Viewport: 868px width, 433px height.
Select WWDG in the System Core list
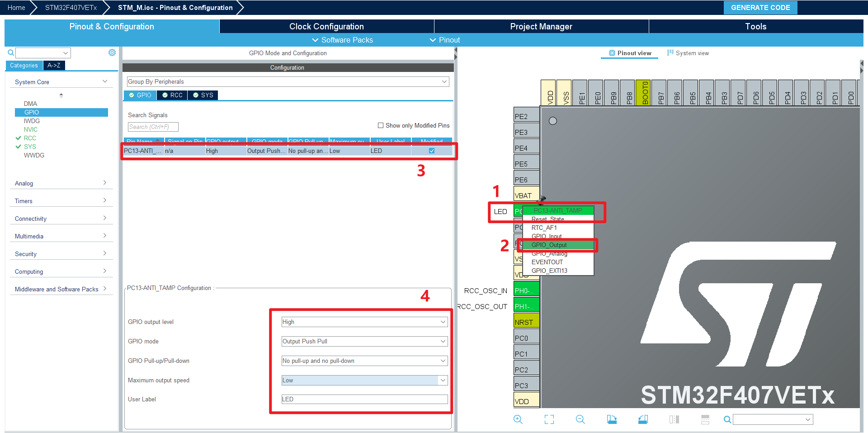(x=34, y=155)
